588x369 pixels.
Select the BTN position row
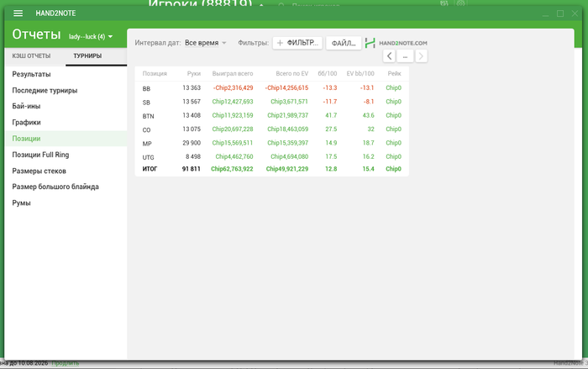click(x=272, y=116)
